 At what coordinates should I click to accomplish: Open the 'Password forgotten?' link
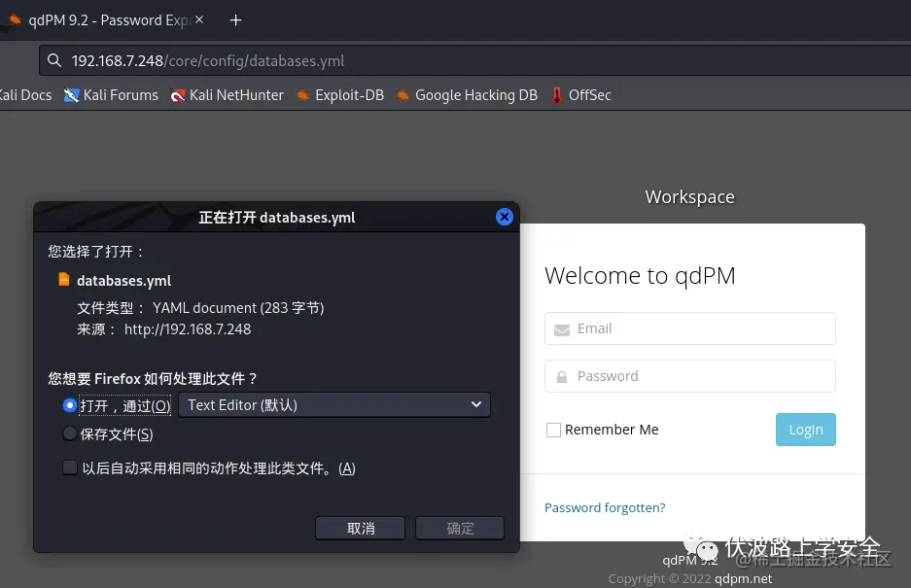click(605, 507)
